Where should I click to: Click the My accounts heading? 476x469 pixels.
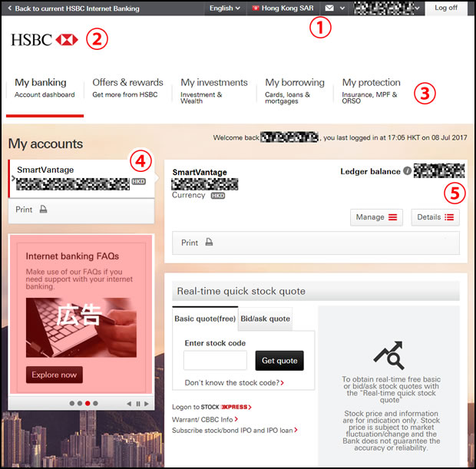click(45, 144)
